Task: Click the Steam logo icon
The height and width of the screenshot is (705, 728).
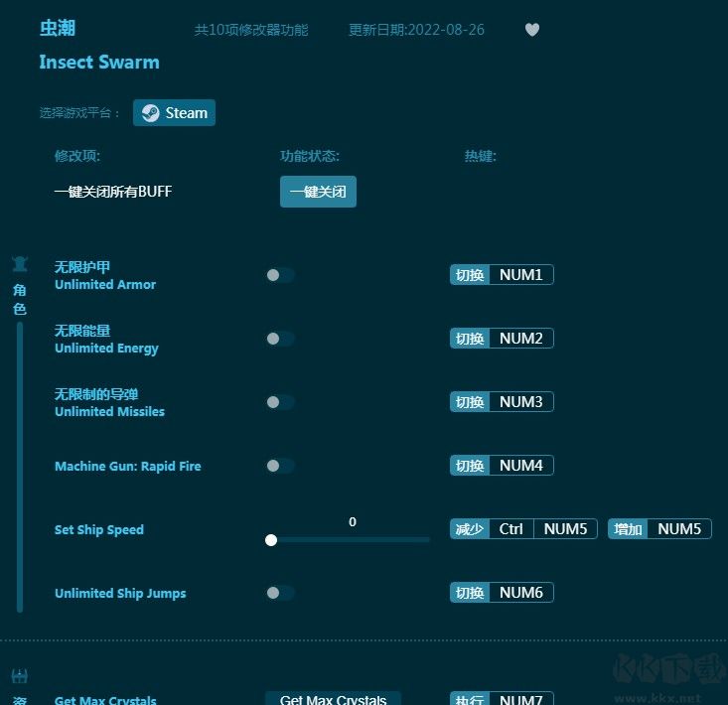Action: point(150,113)
